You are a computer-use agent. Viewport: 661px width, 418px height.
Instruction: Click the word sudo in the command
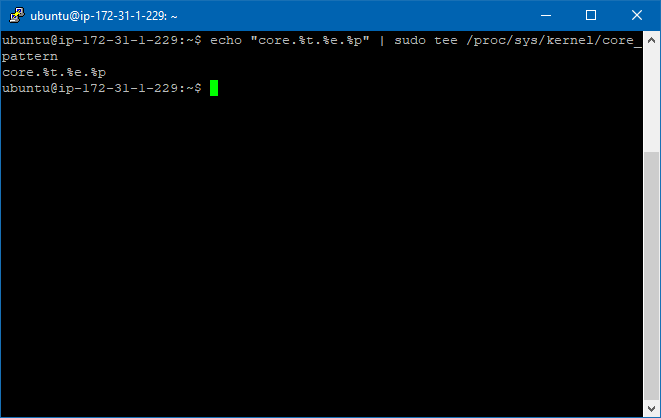click(410, 40)
